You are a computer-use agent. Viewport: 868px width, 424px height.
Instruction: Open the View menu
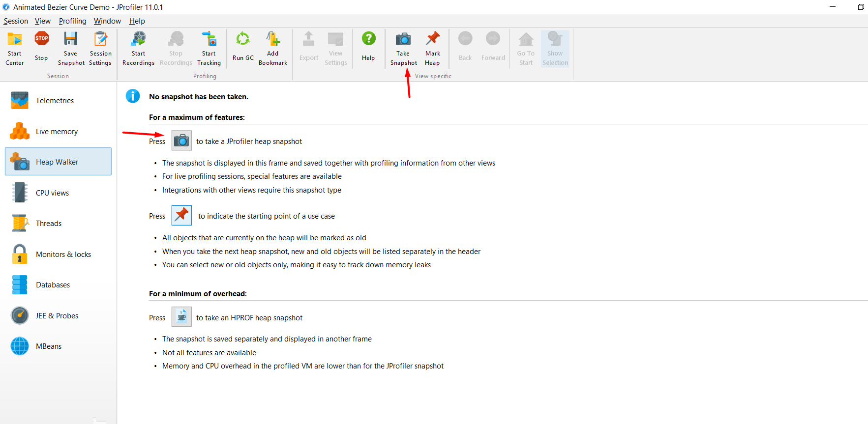(43, 21)
